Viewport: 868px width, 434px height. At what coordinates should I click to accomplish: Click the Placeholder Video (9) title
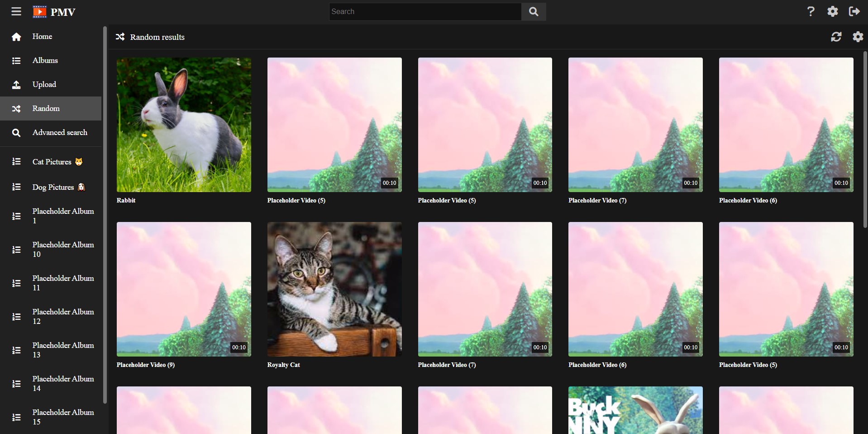coord(146,365)
